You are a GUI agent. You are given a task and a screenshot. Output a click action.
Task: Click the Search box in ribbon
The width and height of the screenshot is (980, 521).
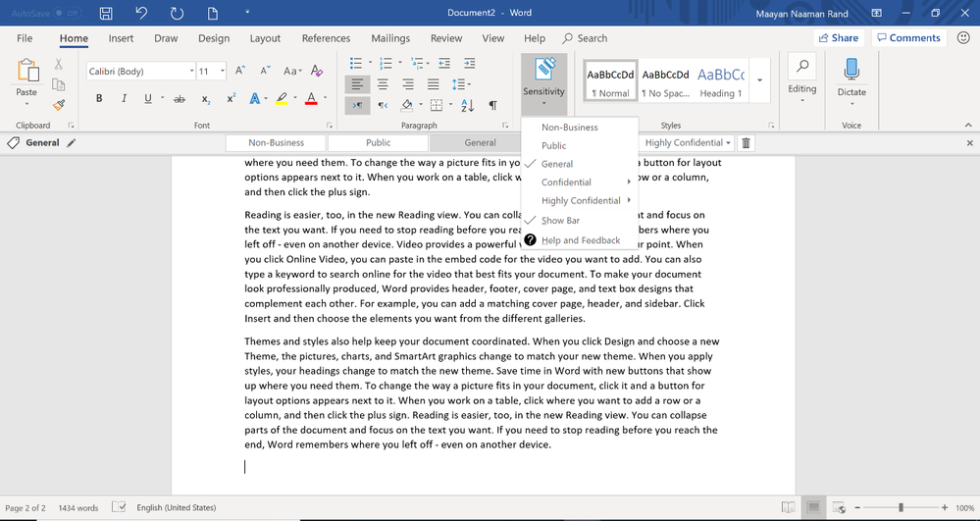(x=585, y=38)
